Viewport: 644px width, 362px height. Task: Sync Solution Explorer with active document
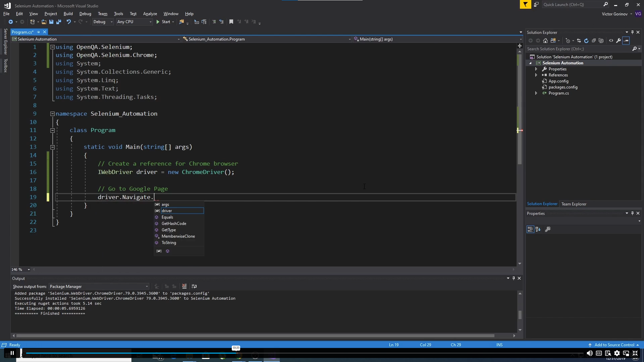click(x=579, y=41)
